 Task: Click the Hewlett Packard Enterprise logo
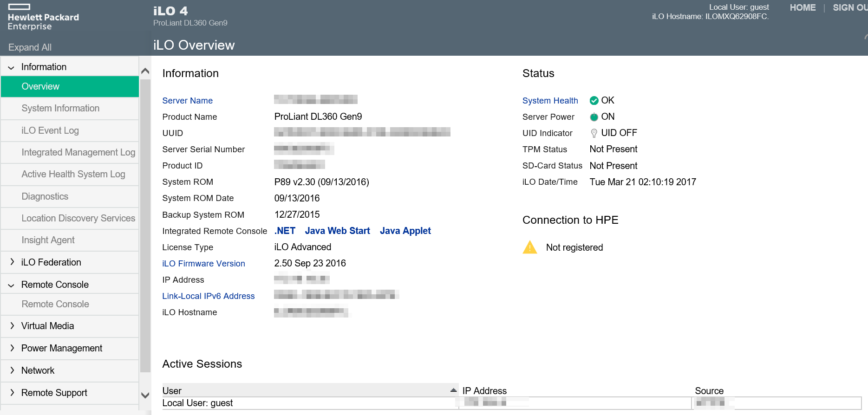click(x=43, y=18)
